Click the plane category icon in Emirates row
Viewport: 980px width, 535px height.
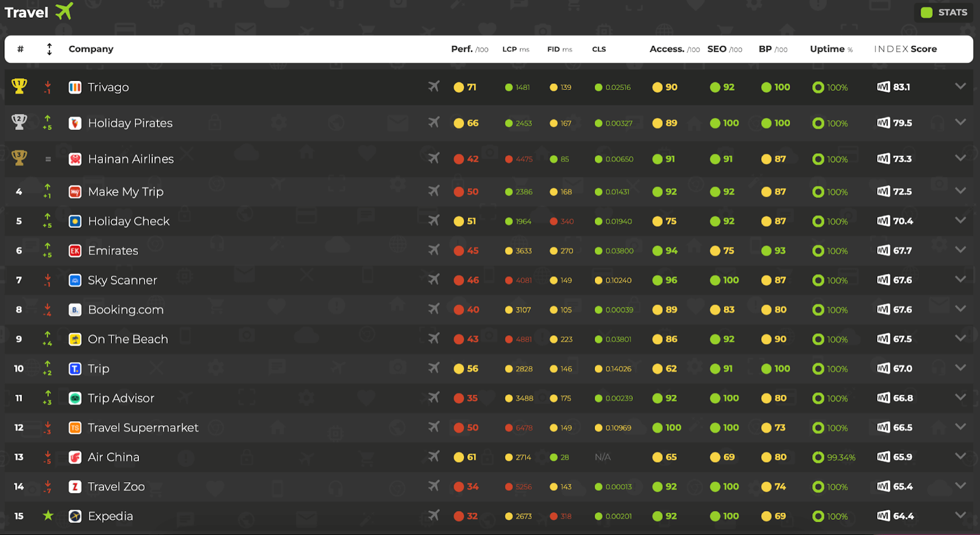[x=434, y=250]
